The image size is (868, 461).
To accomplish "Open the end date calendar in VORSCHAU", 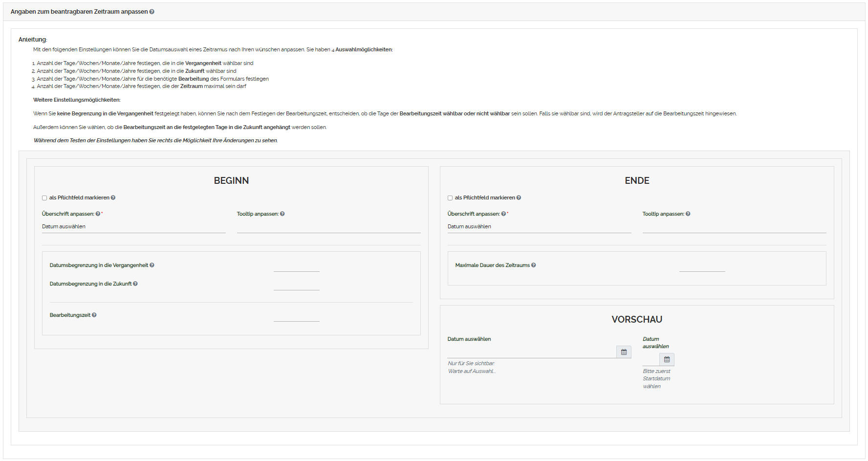I will (x=667, y=359).
